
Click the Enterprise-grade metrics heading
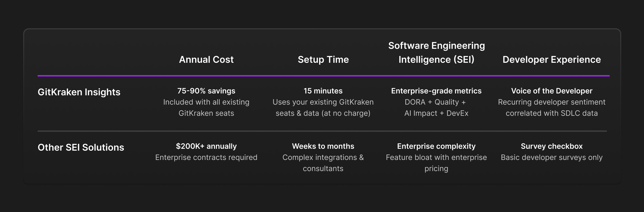pyautogui.click(x=436, y=91)
